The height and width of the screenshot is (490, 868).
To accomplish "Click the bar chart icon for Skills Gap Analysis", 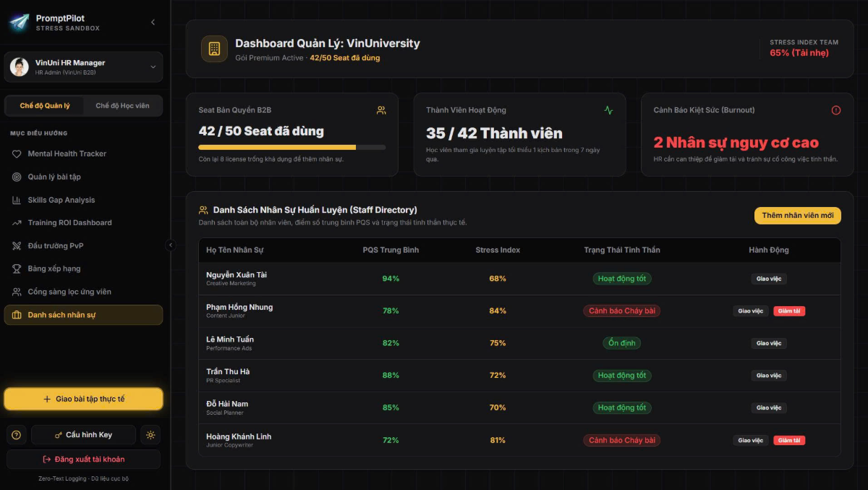I will click(17, 200).
